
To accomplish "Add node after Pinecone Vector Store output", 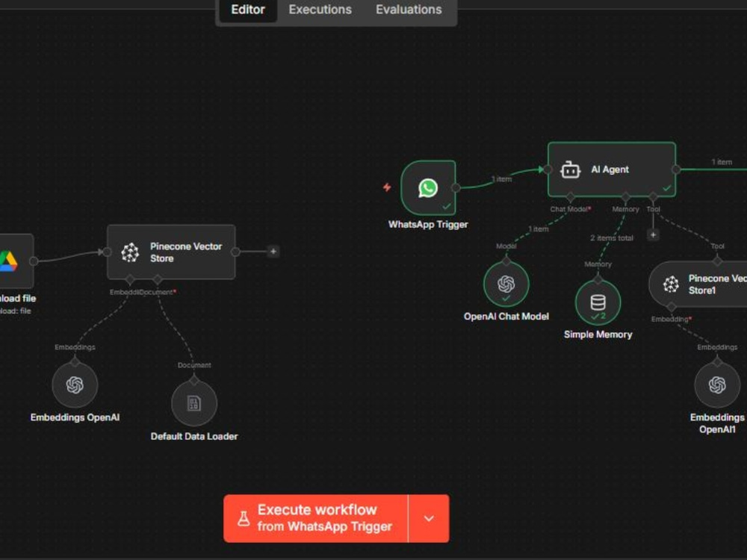I will [273, 252].
